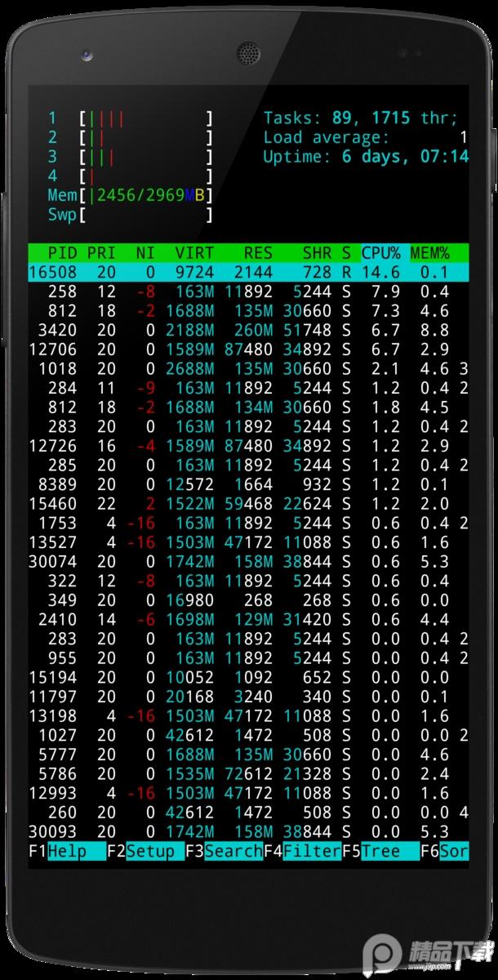Sort by the MEM% column header

point(429,253)
